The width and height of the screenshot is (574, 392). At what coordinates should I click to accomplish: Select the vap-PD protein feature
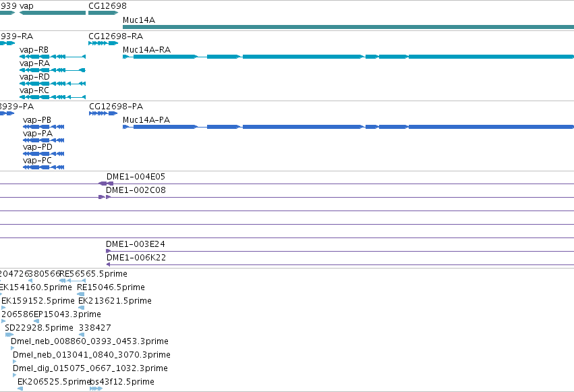tap(44, 154)
